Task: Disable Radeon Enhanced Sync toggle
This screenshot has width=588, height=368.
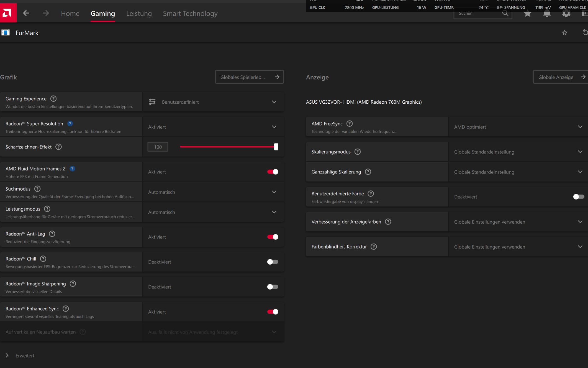Action: pyautogui.click(x=273, y=312)
